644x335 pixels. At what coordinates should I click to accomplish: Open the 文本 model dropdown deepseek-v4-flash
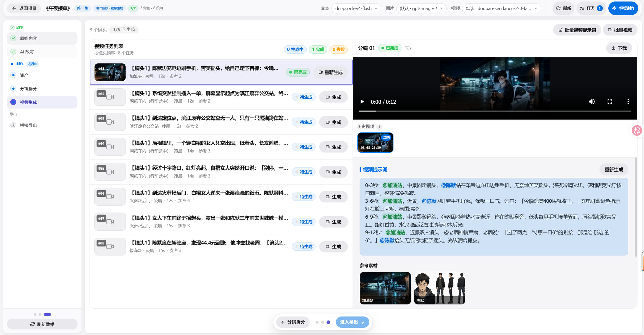point(356,8)
